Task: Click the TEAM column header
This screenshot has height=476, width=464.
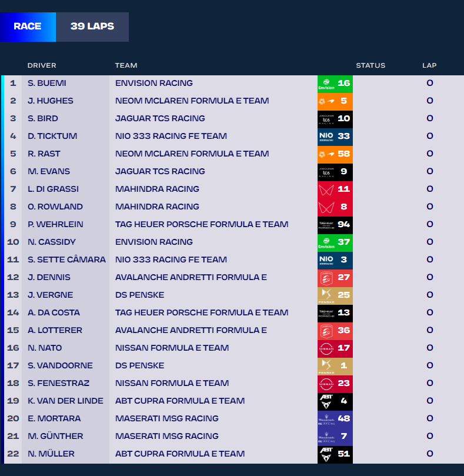Action: 126,65
